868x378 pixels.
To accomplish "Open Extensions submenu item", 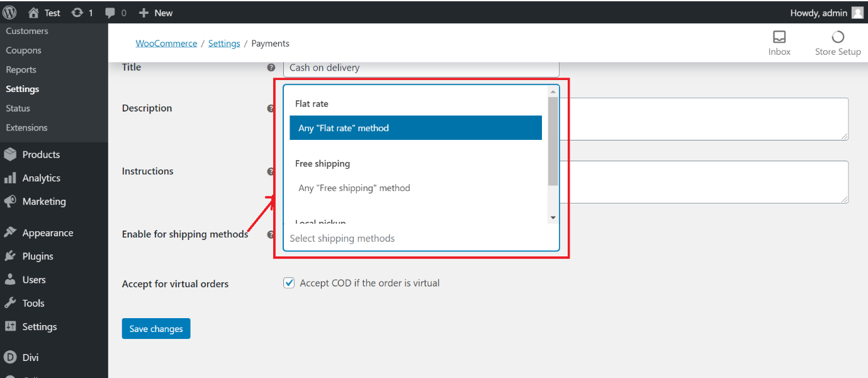I will tap(27, 127).
